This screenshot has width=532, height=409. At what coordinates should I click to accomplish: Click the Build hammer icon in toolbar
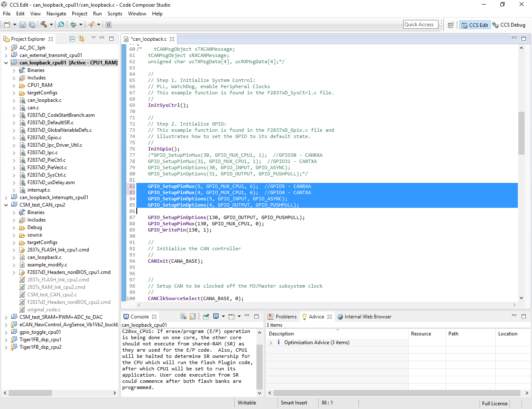(x=44, y=25)
